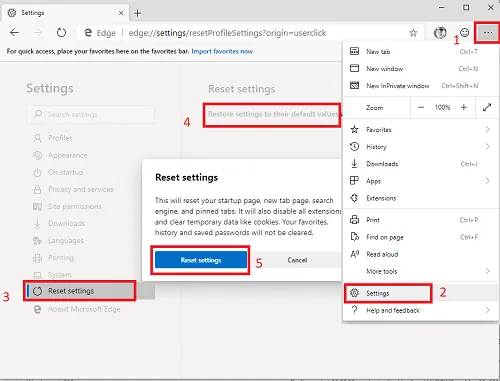Open Profiles settings section

pos(60,138)
